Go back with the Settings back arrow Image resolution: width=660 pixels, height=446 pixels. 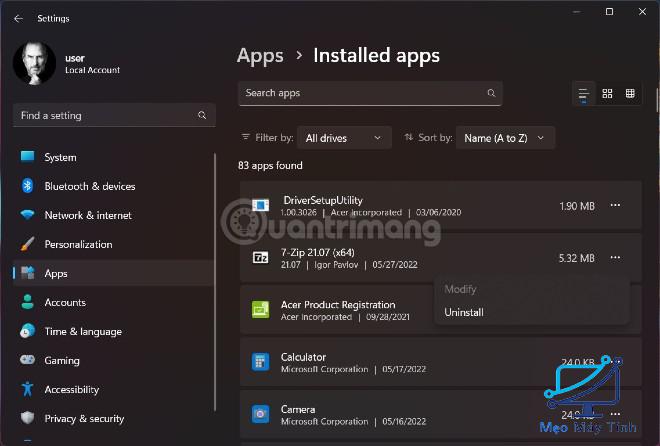(x=18, y=19)
